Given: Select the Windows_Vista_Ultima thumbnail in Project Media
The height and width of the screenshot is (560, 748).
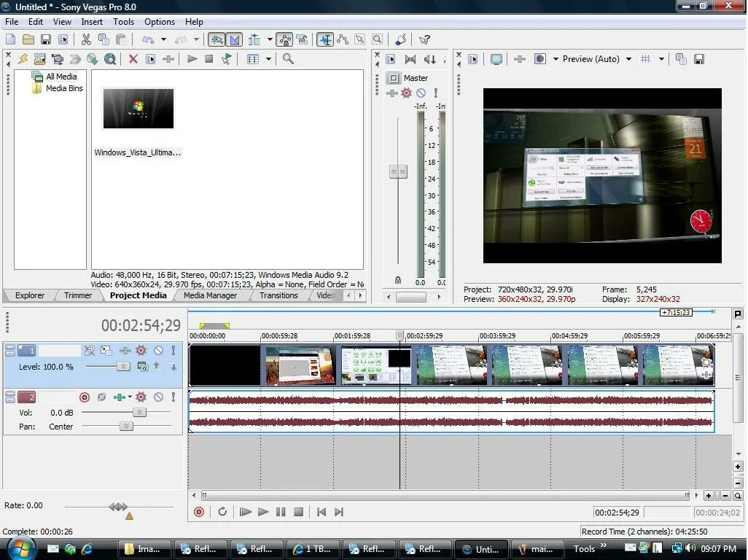Looking at the screenshot, I should coord(138,108).
